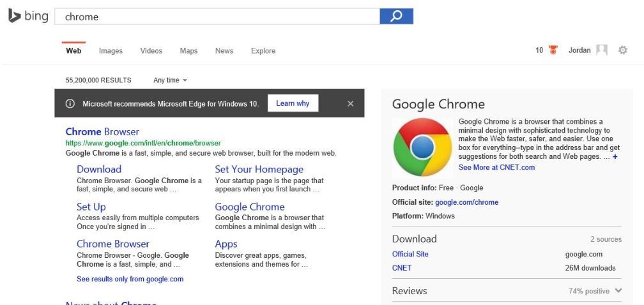Click Jordan's profile avatar icon

tap(601, 50)
